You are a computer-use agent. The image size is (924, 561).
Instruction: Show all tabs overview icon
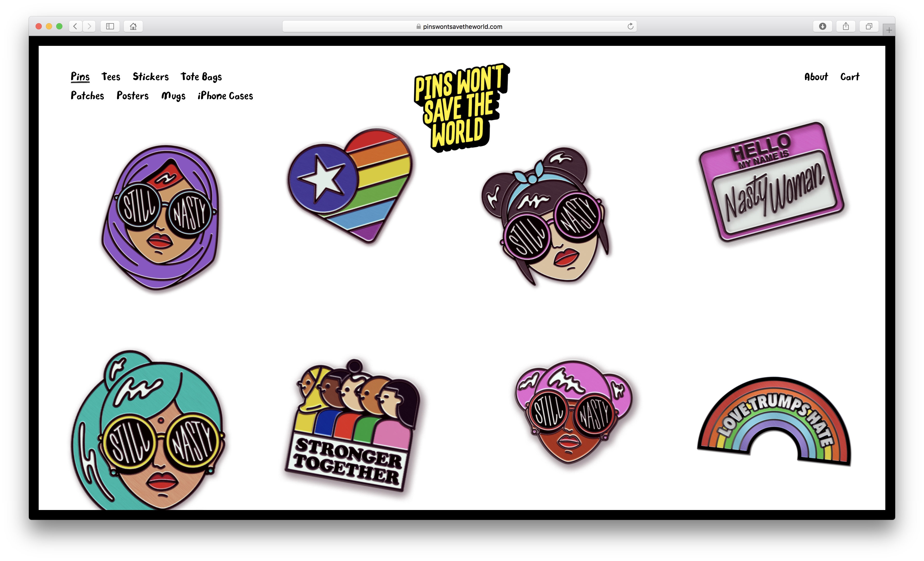(x=869, y=26)
